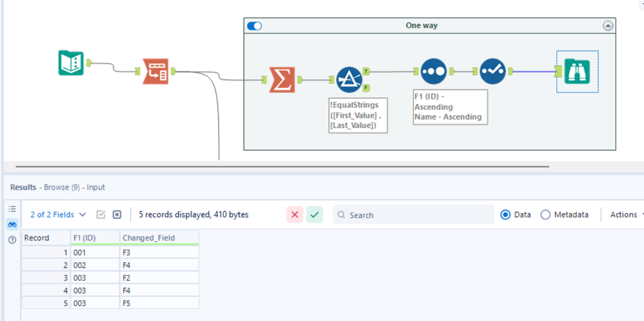Click the Input Data tool's output anchor
The image size is (644, 321).
coord(88,63)
